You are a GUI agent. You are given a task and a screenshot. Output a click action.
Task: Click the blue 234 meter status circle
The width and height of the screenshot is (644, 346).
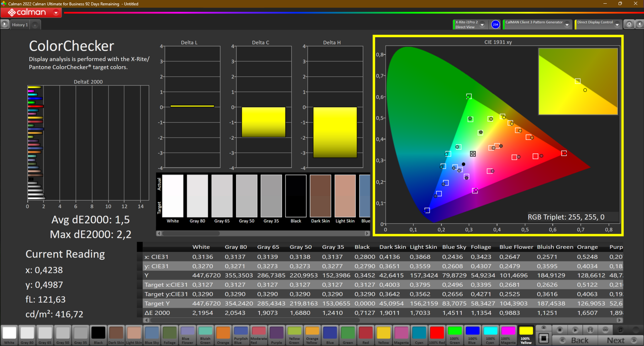(x=495, y=24)
